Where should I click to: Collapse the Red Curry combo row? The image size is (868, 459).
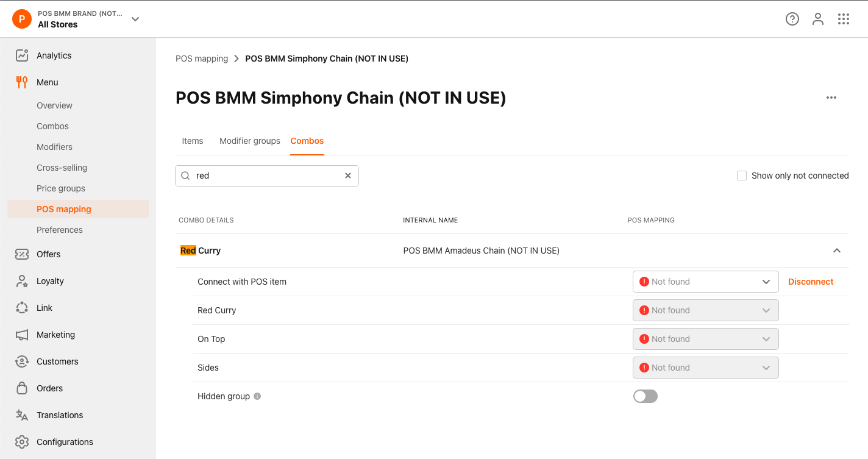click(837, 251)
